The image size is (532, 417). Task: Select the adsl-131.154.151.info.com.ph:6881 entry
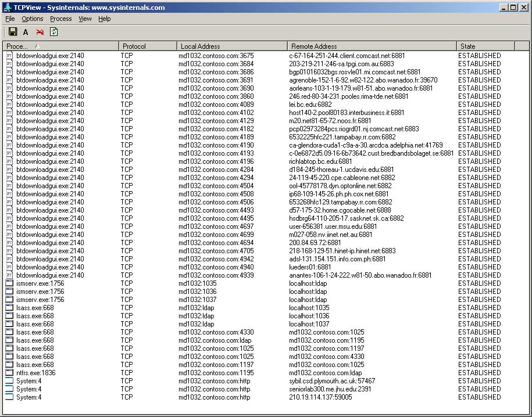pyautogui.click(x=338, y=259)
